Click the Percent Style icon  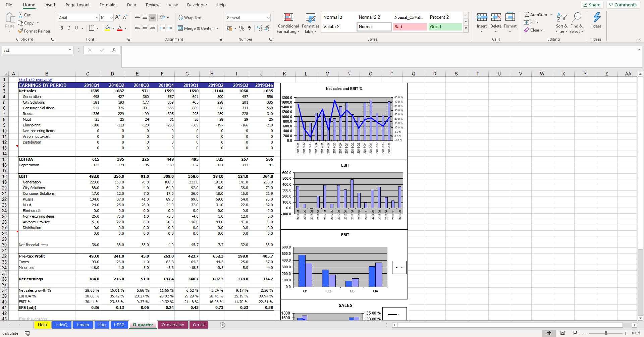[x=241, y=28]
